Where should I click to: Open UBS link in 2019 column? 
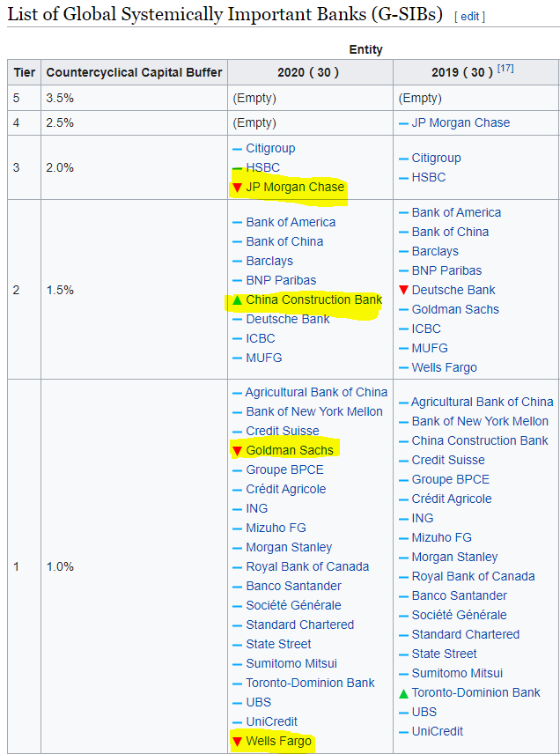[x=424, y=712]
